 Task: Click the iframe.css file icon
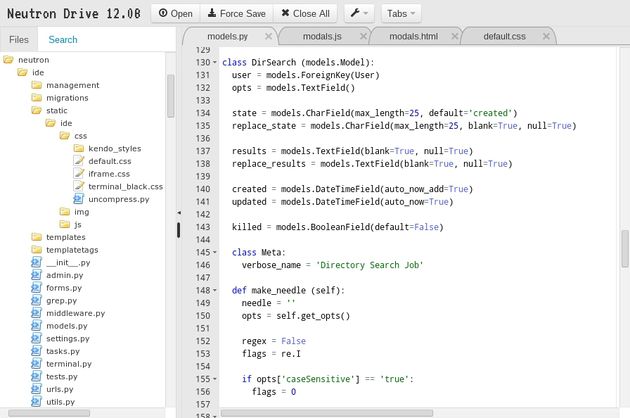click(79, 174)
